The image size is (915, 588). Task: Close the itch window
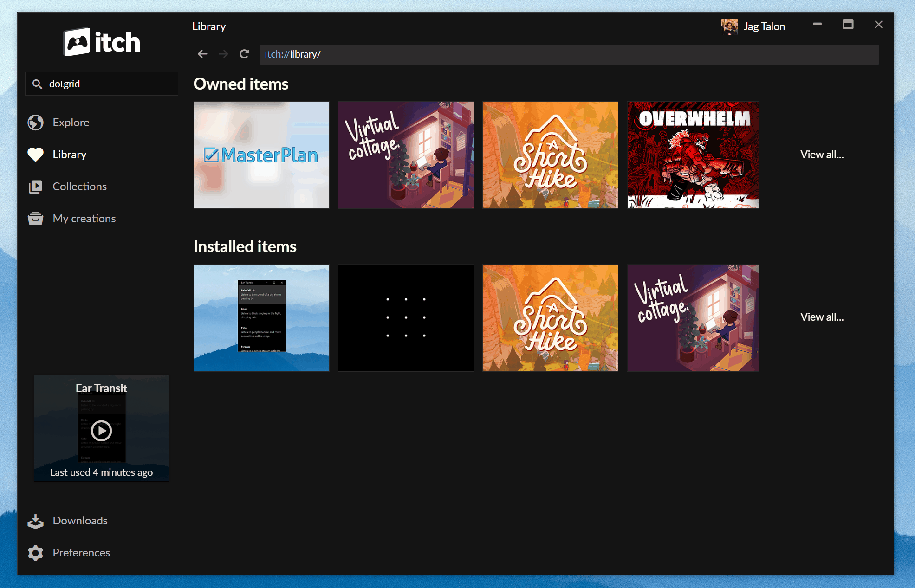pos(878,24)
